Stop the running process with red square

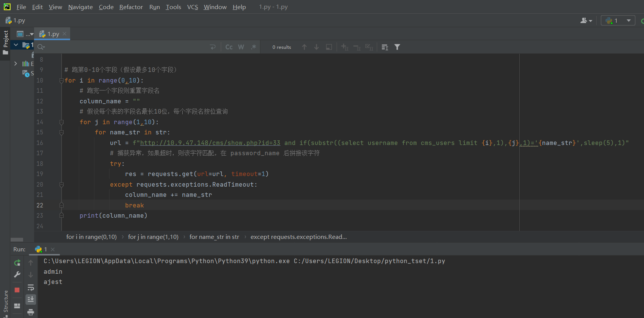tap(17, 290)
